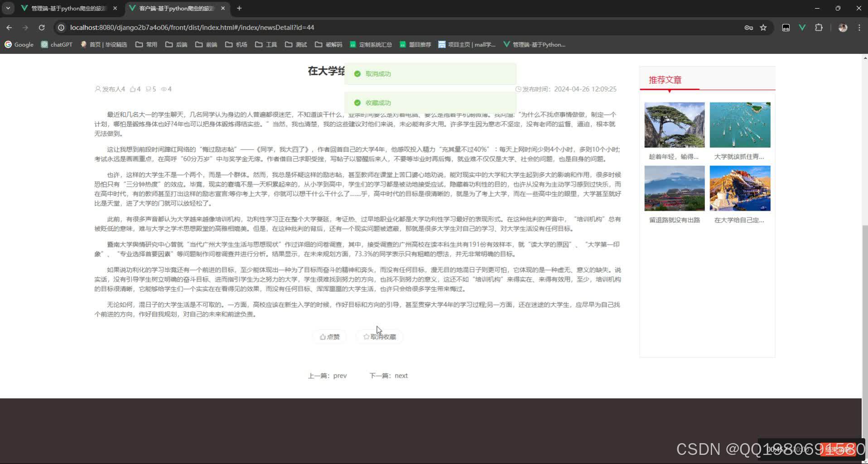Open the 留退路就没有出路 recommended article thumbnail
Screen dimensions: 868x464
click(674, 188)
